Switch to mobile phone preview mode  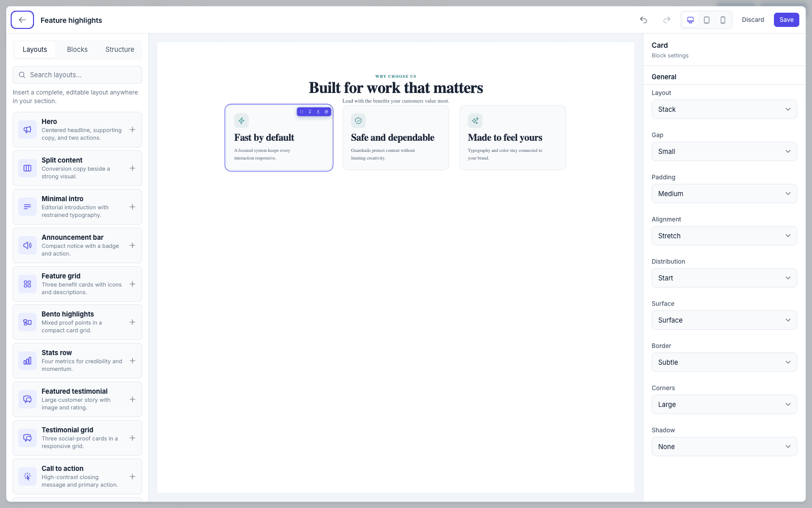[x=723, y=20]
